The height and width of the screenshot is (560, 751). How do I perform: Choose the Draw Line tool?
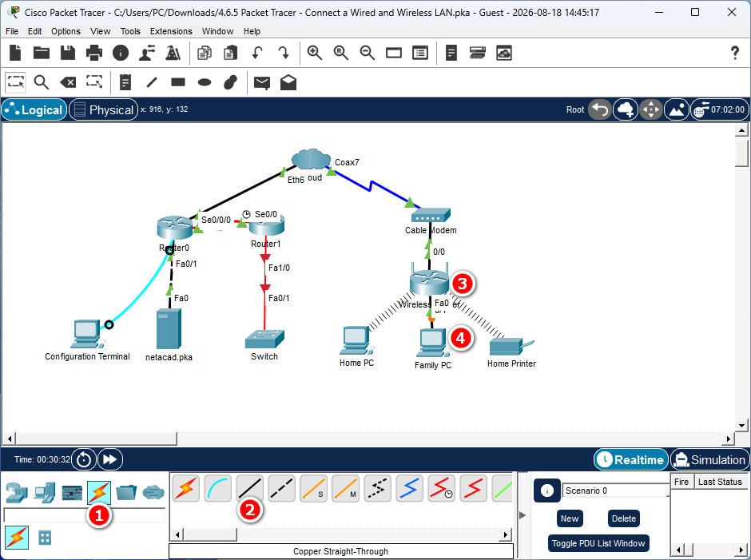coord(152,82)
